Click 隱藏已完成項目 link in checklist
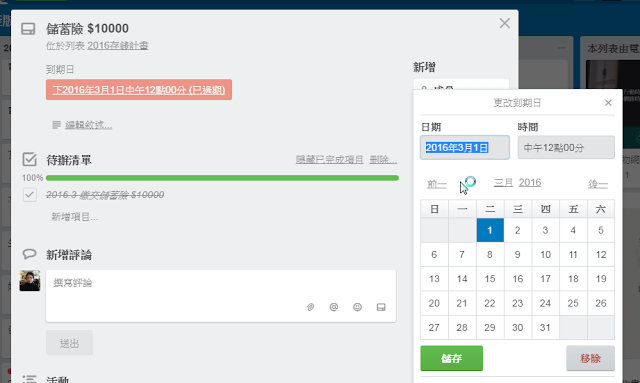Screen dimensions: 640x383 (329, 159)
